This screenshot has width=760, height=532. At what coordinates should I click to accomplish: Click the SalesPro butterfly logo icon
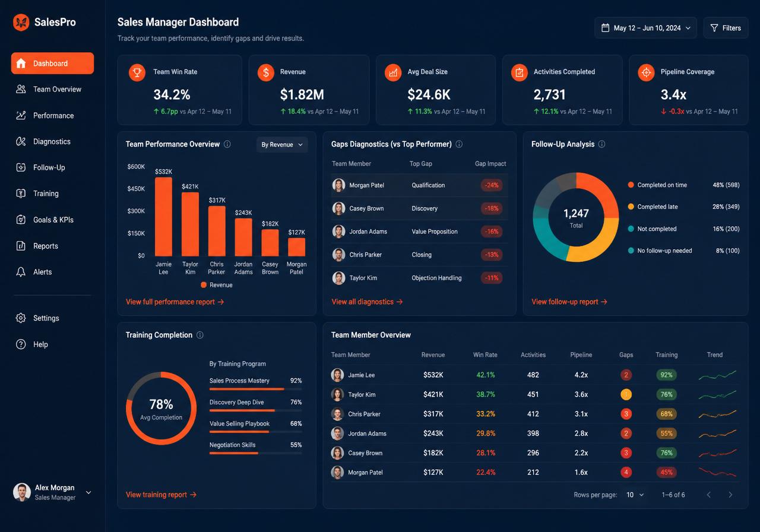(x=21, y=23)
